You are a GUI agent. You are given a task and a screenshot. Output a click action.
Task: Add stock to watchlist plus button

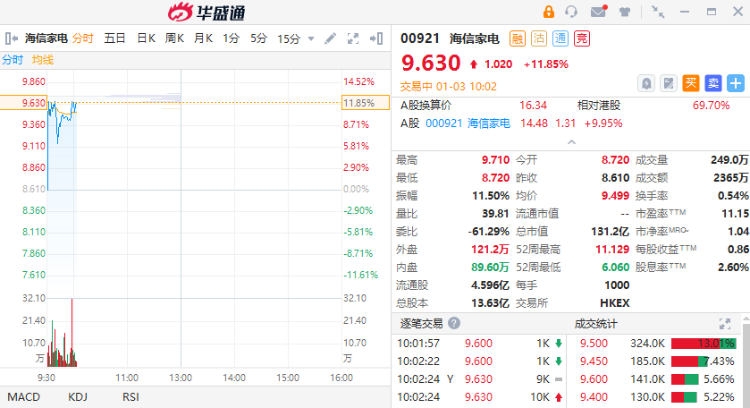[736, 83]
